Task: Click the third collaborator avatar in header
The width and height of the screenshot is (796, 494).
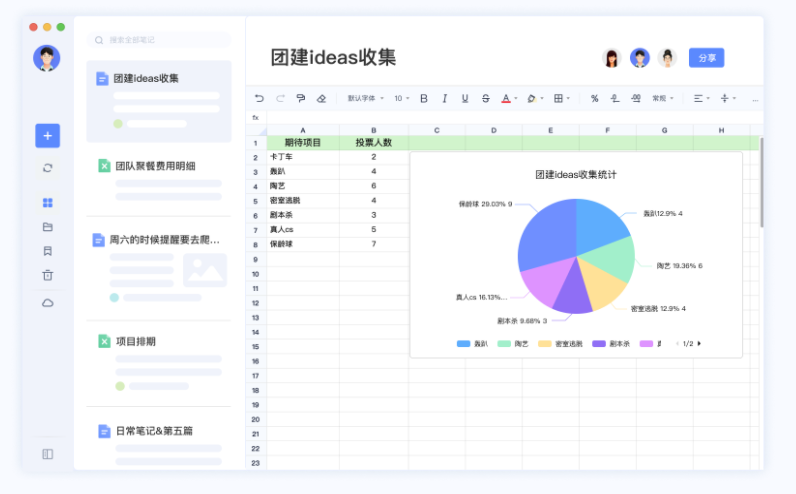Action: [x=667, y=58]
